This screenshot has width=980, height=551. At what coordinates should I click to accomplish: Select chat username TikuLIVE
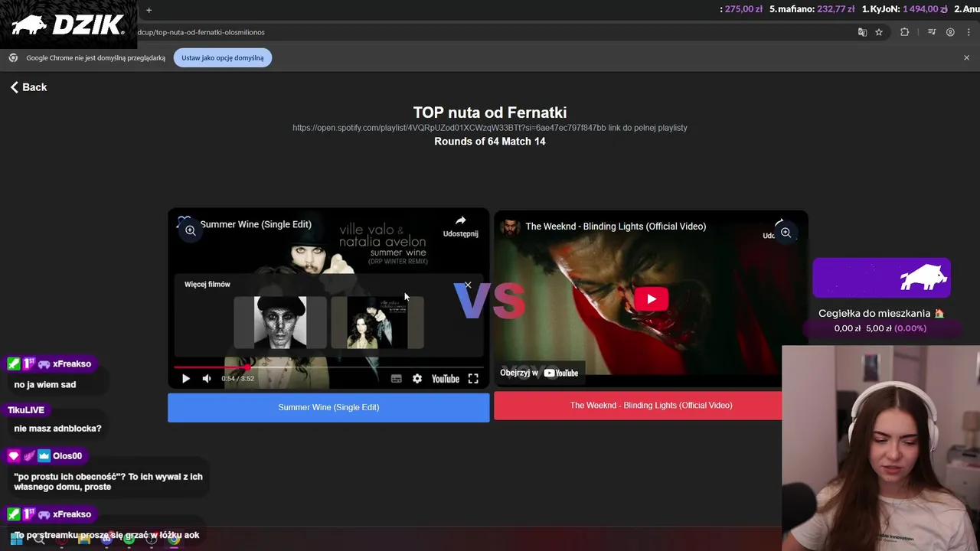tap(26, 410)
